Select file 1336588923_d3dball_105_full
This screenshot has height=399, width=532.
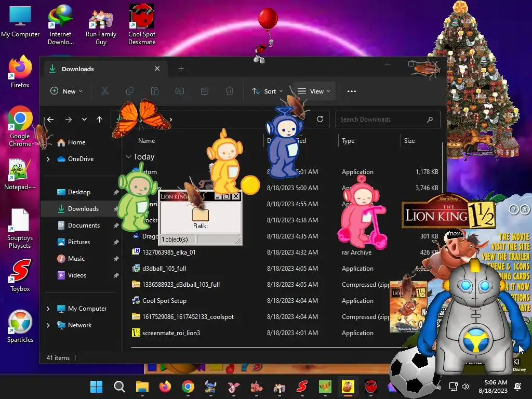(x=181, y=284)
